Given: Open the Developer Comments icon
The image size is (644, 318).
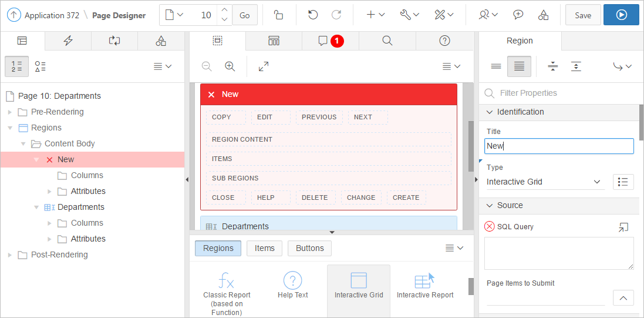Looking at the screenshot, I should pos(518,15).
